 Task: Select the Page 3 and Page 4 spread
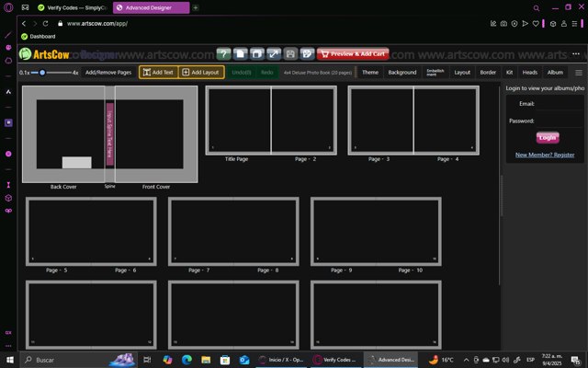[413, 121]
